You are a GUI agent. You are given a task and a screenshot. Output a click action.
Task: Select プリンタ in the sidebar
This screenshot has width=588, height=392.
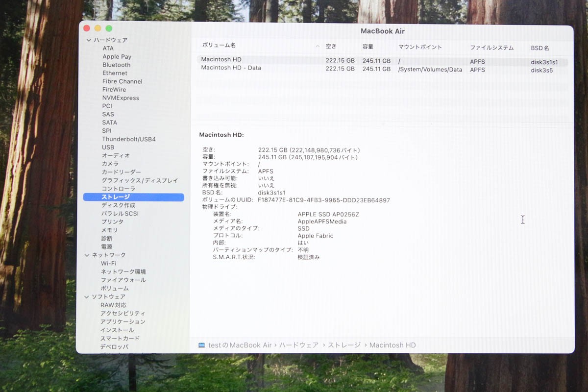112,221
